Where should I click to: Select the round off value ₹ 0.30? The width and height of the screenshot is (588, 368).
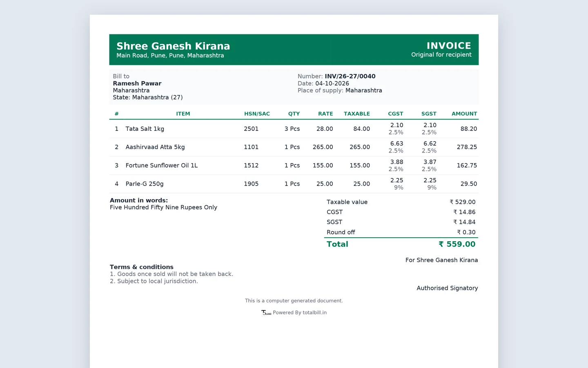[466, 232]
